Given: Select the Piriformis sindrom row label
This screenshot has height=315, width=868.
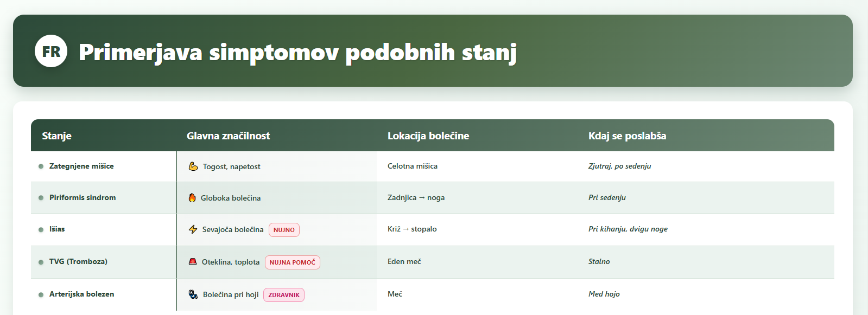Looking at the screenshot, I should point(83,198).
